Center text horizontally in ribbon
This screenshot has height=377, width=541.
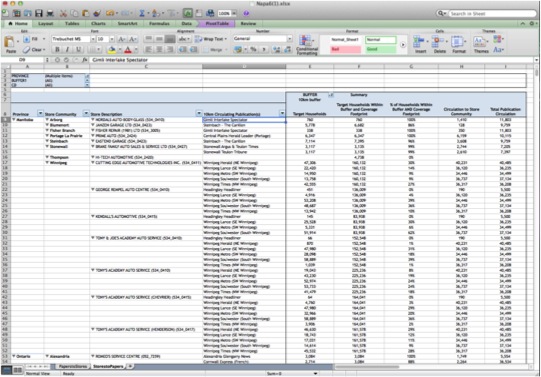coord(159,50)
